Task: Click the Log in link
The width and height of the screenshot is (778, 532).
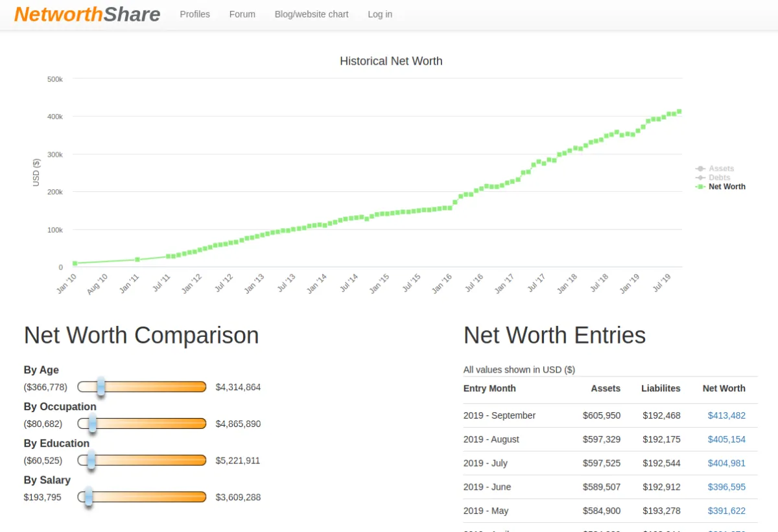Action: pyautogui.click(x=380, y=14)
